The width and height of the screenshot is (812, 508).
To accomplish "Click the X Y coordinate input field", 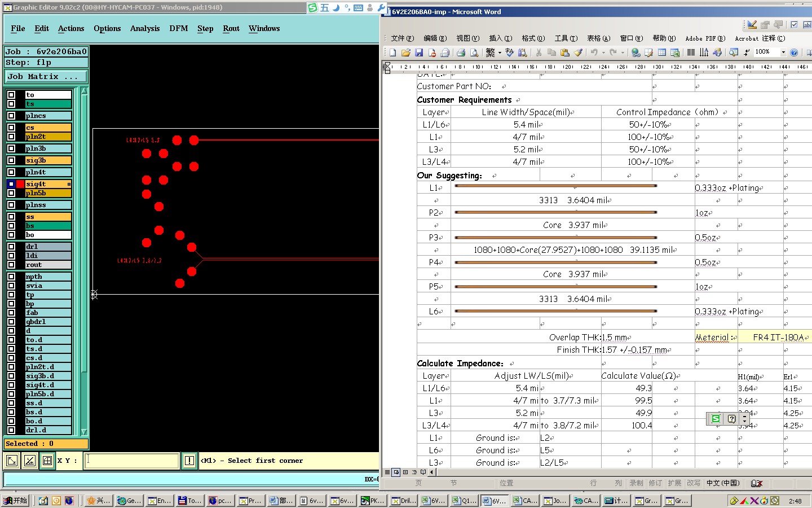I will pyautogui.click(x=132, y=461).
